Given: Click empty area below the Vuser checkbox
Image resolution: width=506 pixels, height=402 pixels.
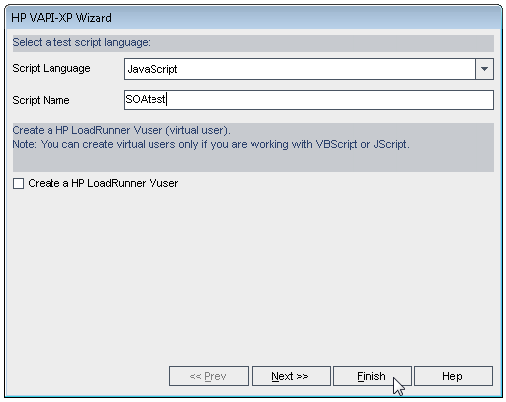Looking at the screenshot, I should point(253,273).
